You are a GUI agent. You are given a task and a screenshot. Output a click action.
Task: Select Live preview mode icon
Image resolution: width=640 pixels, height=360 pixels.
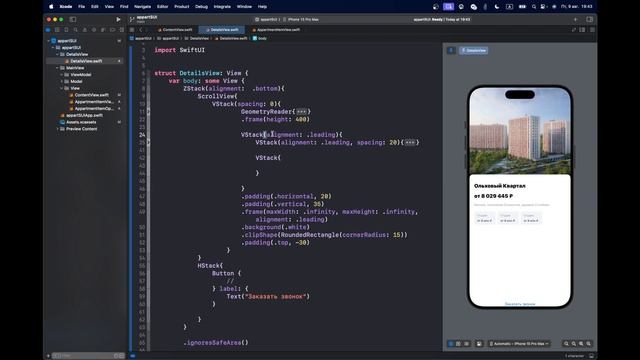pos(451,344)
